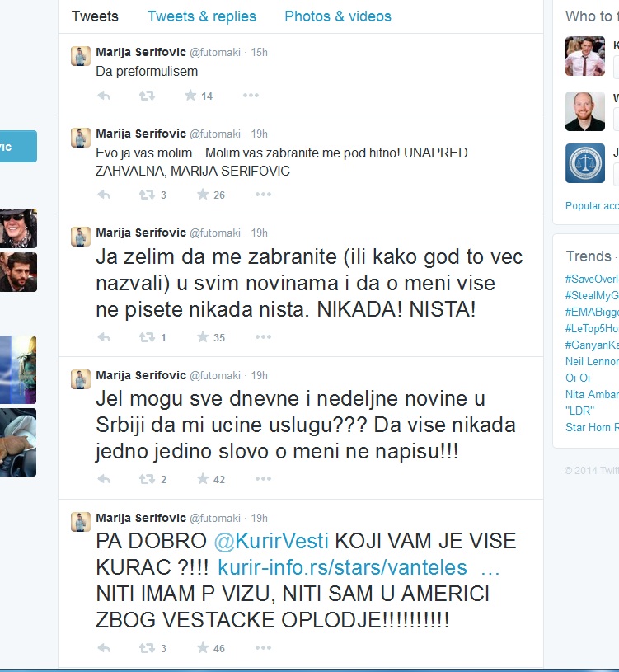619x672 pixels.
Task: Reply to the 'PA DOBRO' tweet
Action: coord(104,648)
